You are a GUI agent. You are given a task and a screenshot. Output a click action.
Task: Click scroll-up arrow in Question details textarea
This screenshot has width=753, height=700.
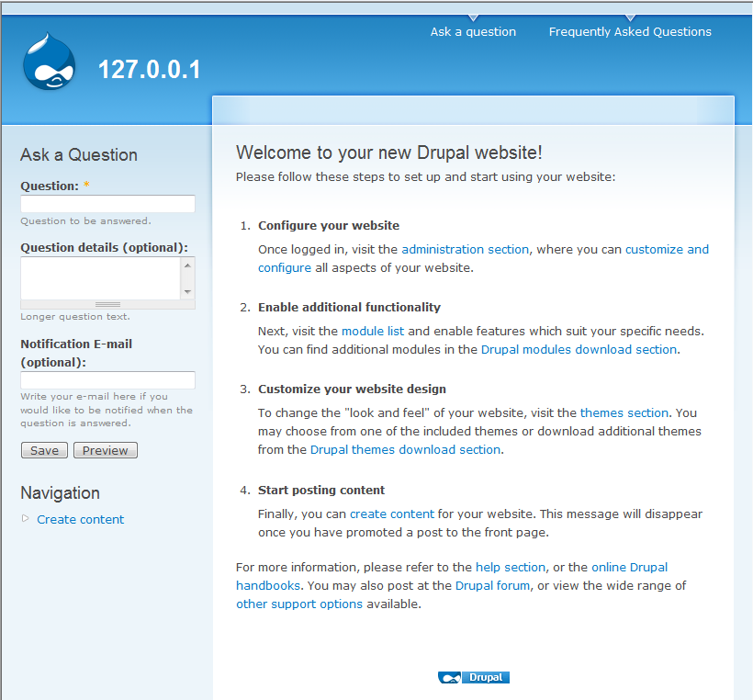point(187,265)
